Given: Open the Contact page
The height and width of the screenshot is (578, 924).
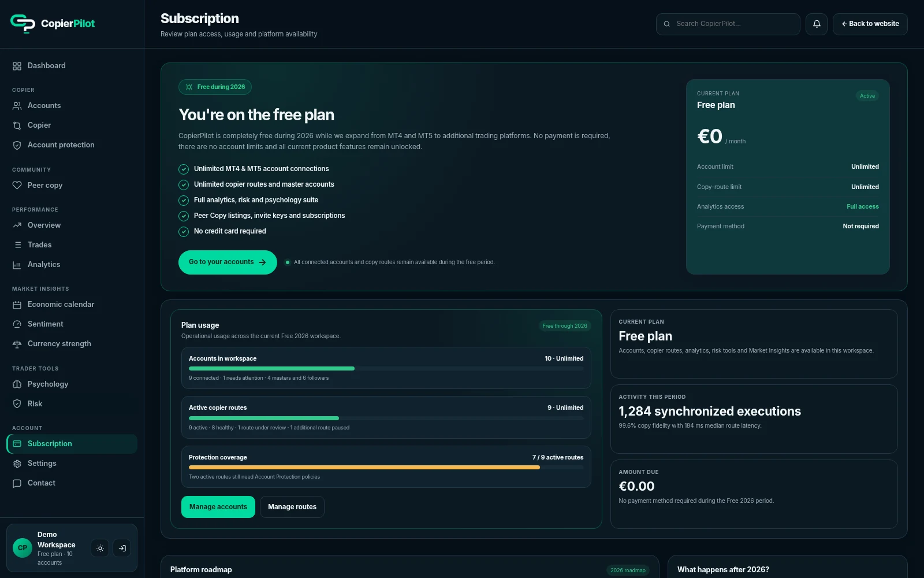Looking at the screenshot, I should 72,483.
